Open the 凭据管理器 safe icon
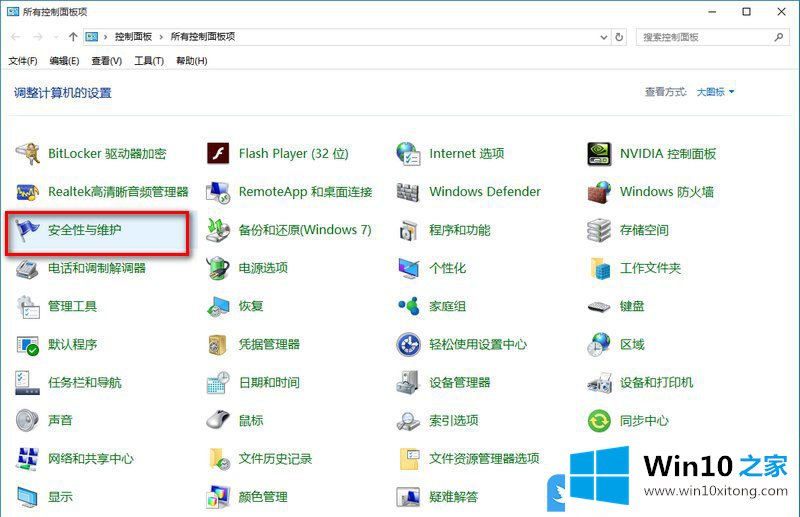The width and height of the screenshot is (800, 517). tap(218, 345)
